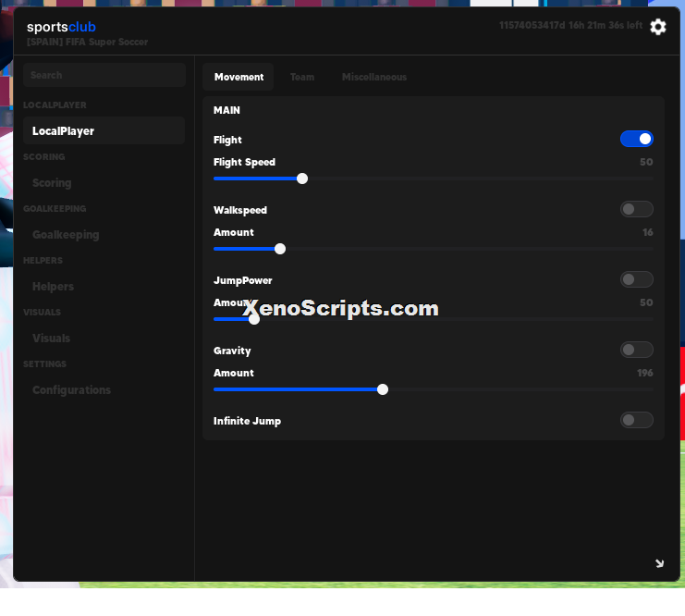Click the time left countdown text

coord(570,25)
